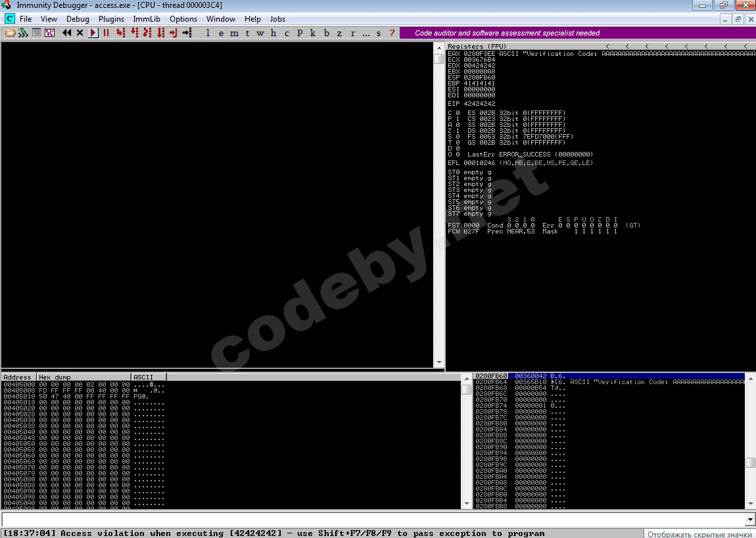Pause execution with pause icon
This screenshot has height=538, width=756.
(106, 33)
